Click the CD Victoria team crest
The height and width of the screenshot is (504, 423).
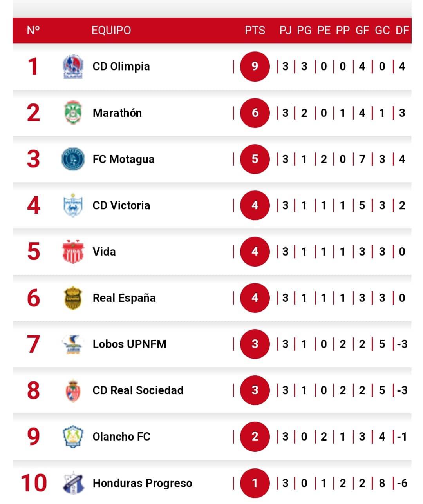(73, 205)
